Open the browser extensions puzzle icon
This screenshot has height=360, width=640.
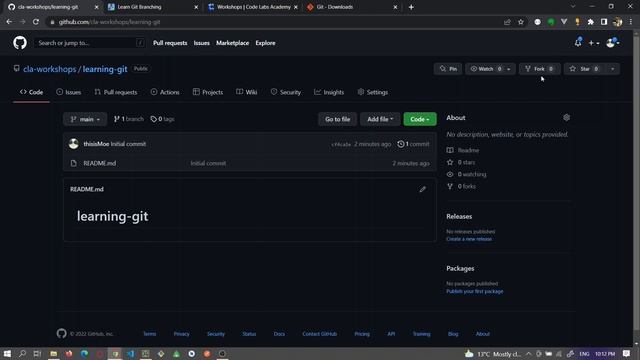pos(591,22)
